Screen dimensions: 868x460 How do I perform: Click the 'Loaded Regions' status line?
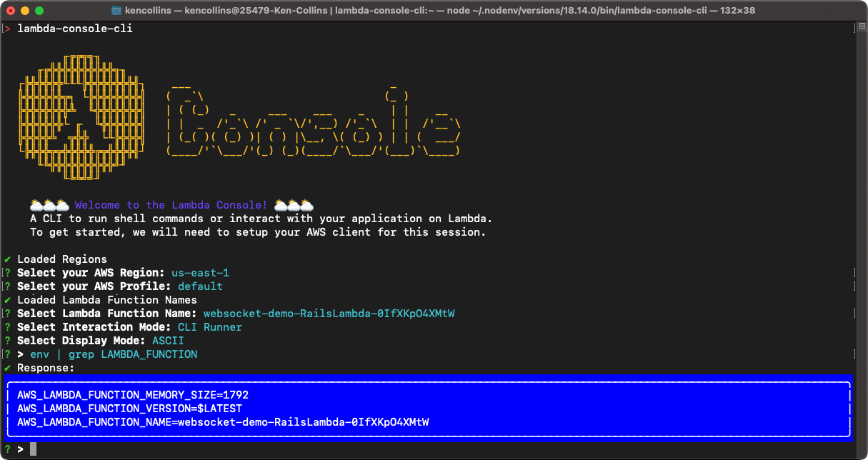click(x=62, y=259)
